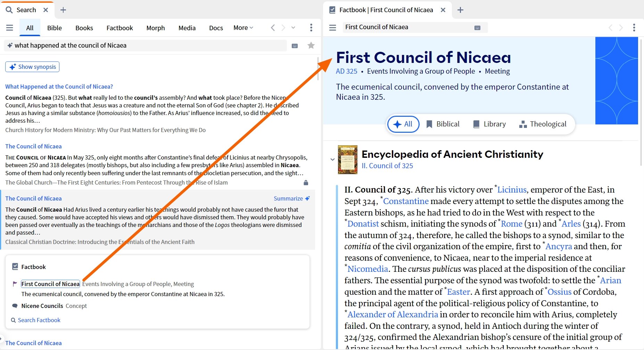644x350 pixels.
Task: Expand the More search types dropdown
Action: coord(243,28)
